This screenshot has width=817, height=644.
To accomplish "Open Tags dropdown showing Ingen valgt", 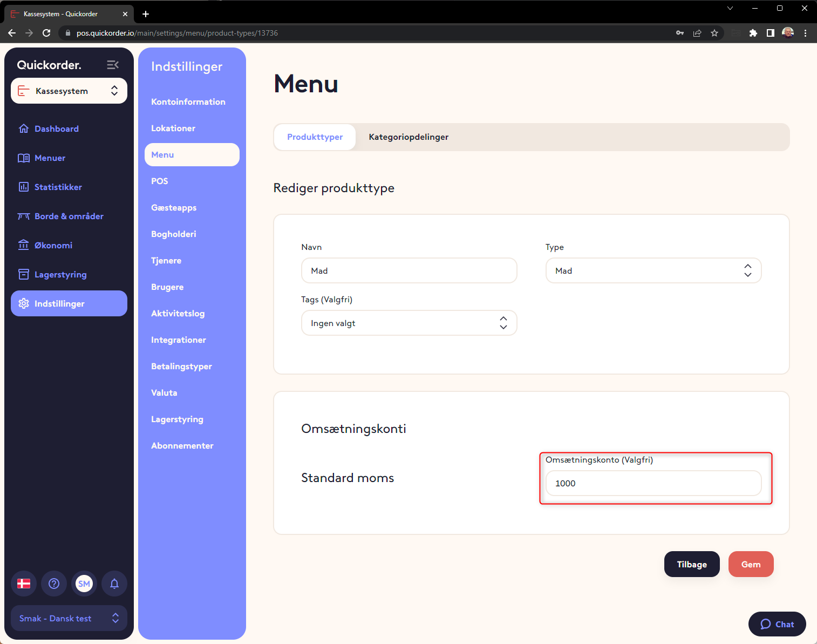I will point(409,323).
